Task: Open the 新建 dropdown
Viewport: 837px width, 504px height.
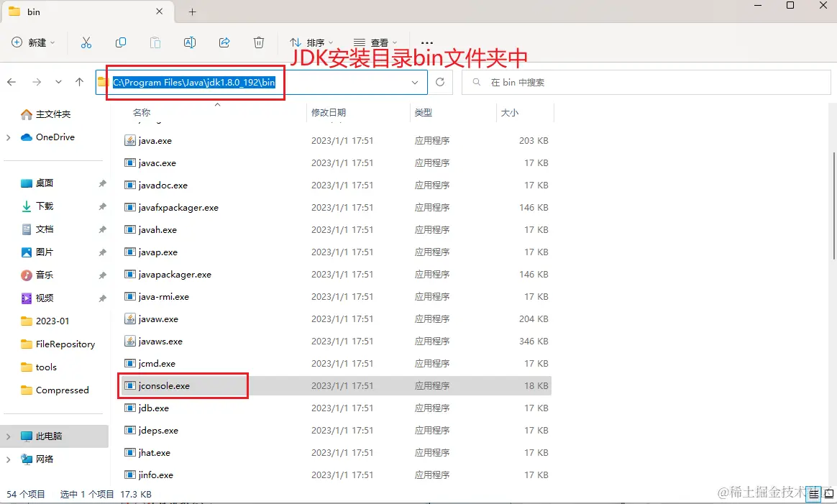Action: pyautogui.click(x=33, y=42)
